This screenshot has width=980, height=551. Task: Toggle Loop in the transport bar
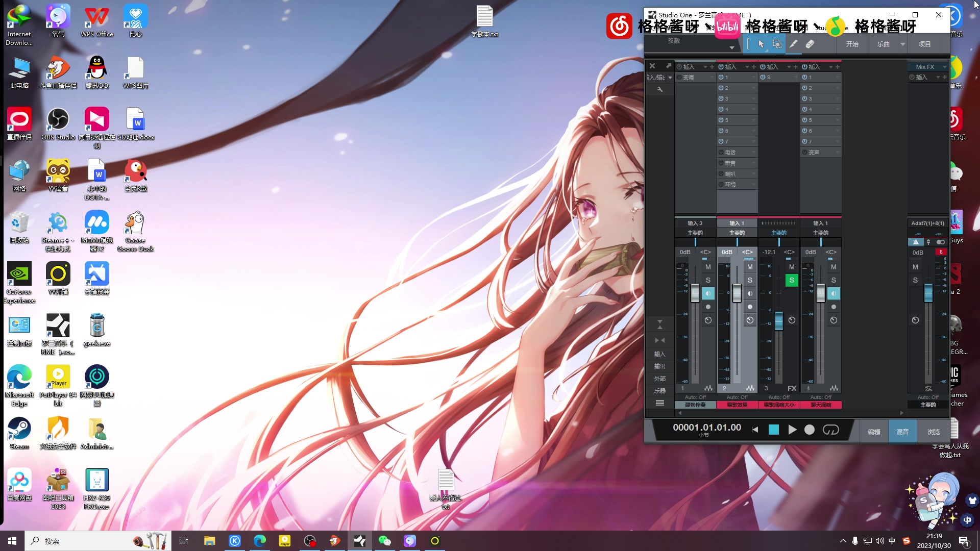point(831,430)
